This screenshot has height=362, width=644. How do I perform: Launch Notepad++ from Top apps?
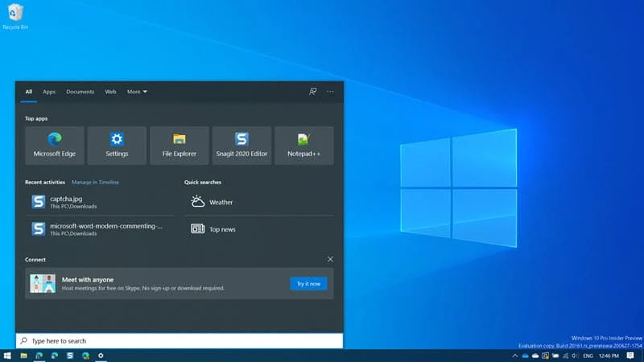(x=304, y=146)
